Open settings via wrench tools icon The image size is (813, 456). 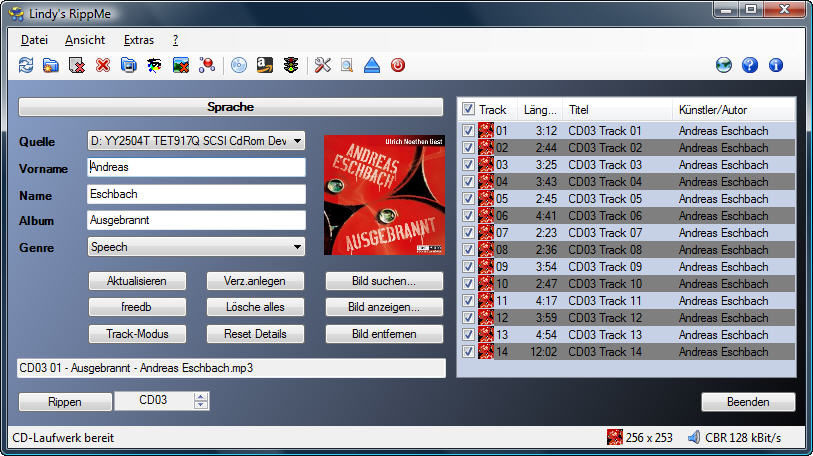[322, 66]
